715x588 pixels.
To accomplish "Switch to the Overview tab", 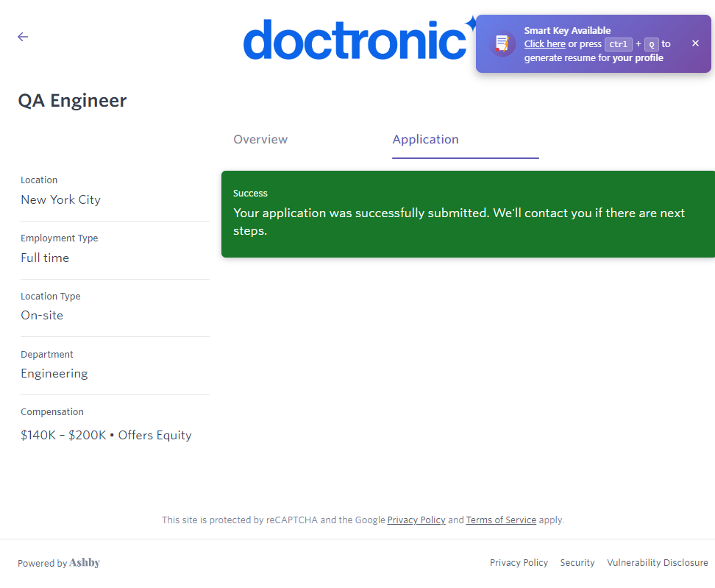I will click(260, 140).
